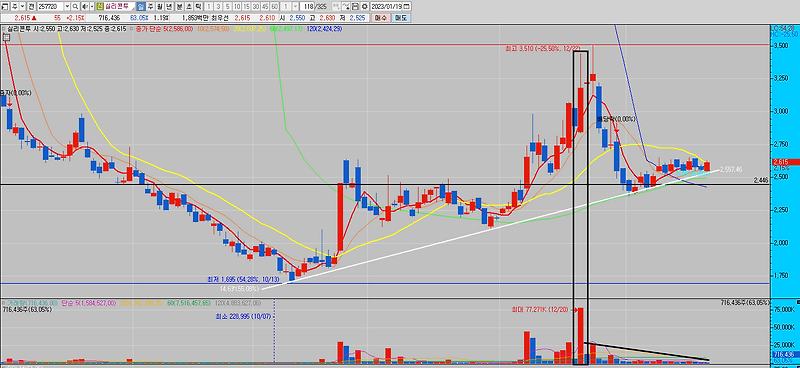Click the 20-day MA legend label

click(250, 29)
